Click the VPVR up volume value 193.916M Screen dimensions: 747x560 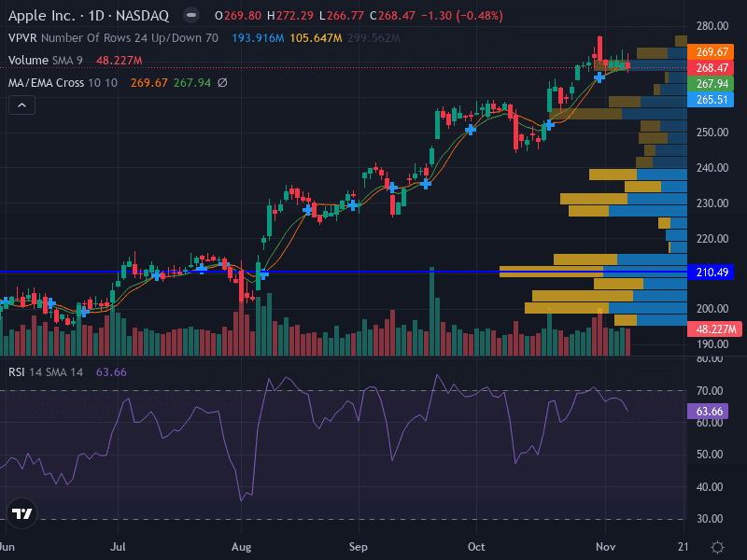pos(258,37)
